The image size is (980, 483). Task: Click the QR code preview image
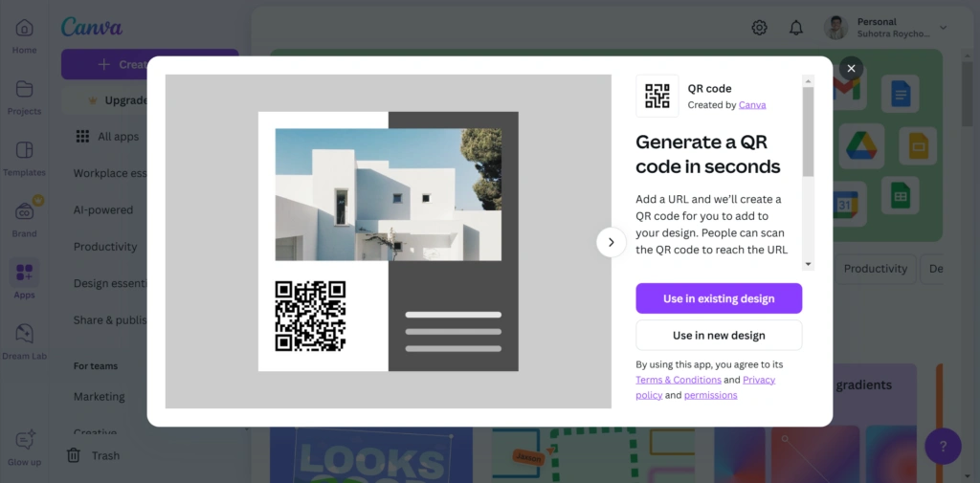pos(310,317)
